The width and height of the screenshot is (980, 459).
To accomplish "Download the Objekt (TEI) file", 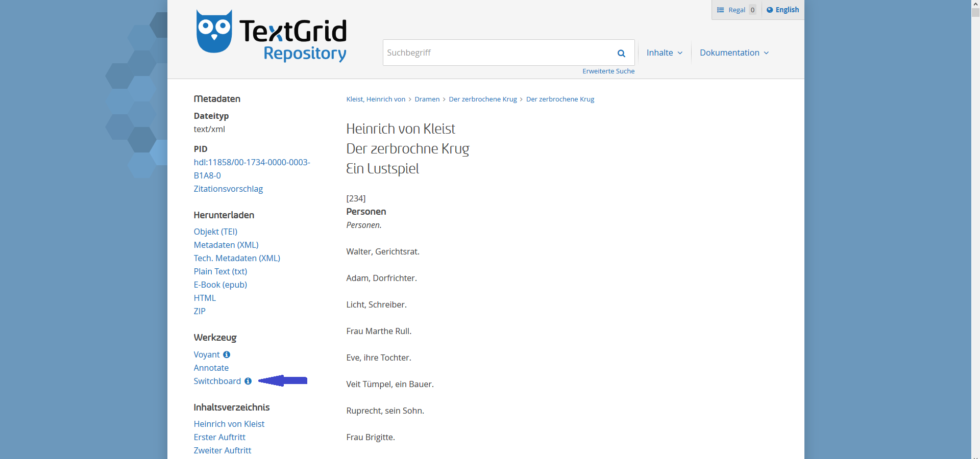I will 215,232.
